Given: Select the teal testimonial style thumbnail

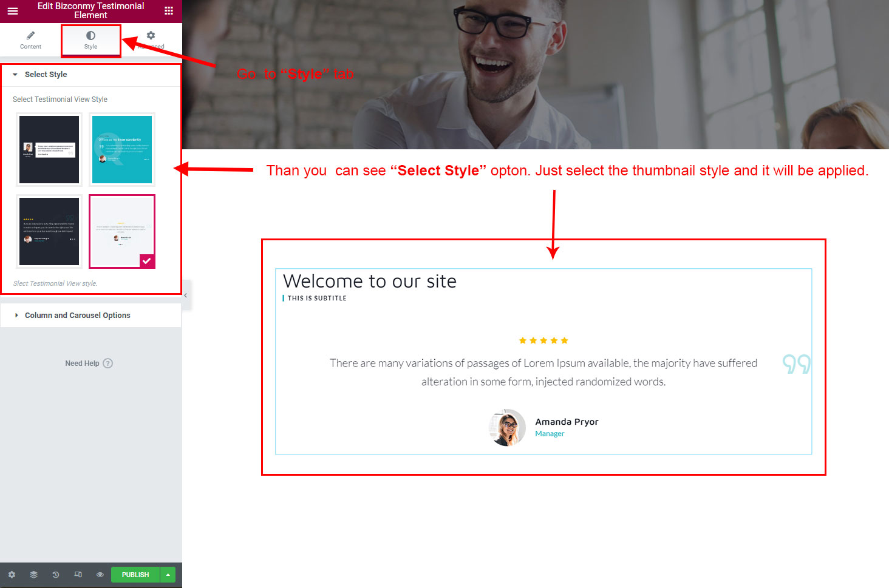Looking at the screenshot, I should click(122, 149).
